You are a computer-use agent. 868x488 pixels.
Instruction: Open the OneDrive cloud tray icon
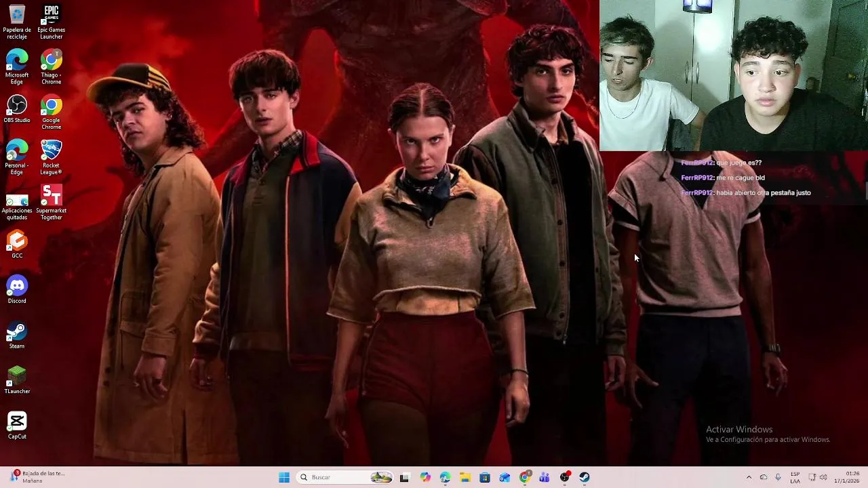[x=764, y=477]
